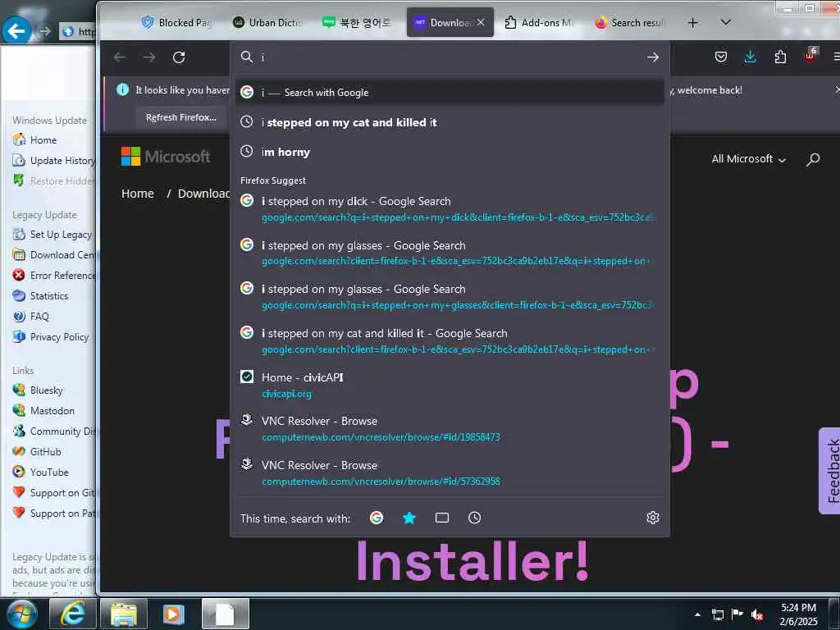The height and width of the screenshot is (630, 840).
Task: Open the Bluesky link
Action: [47, 390]
